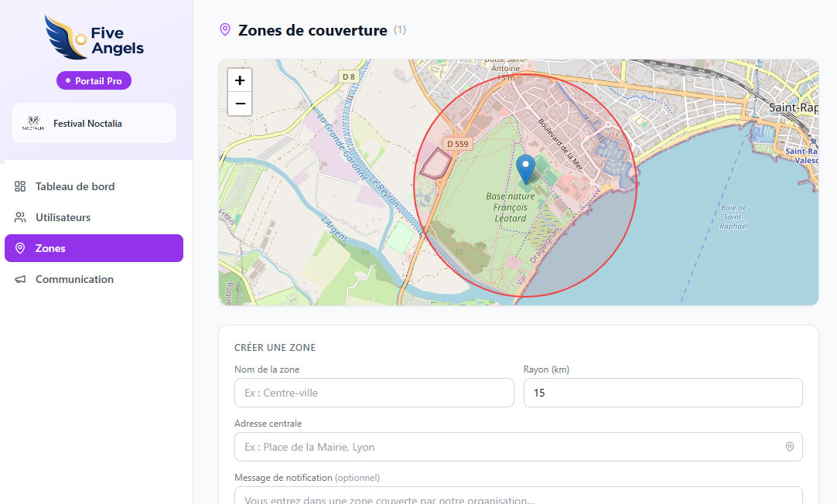Screen dimensions: 837x504
Task: Focus the Nom de la zone field
Action: [374, 393]
